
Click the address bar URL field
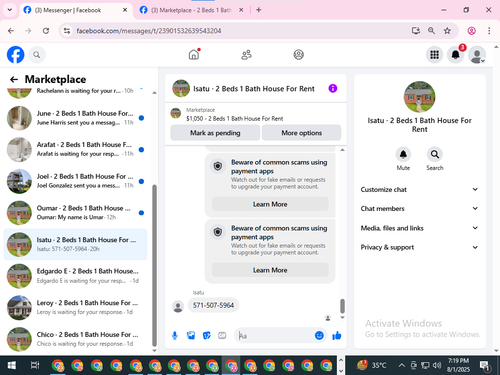[233, 31]
